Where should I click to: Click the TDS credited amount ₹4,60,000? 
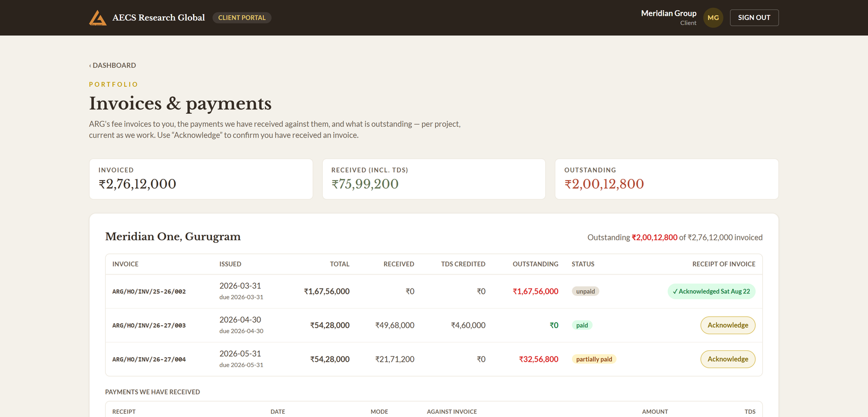click(x=468, y=325)
